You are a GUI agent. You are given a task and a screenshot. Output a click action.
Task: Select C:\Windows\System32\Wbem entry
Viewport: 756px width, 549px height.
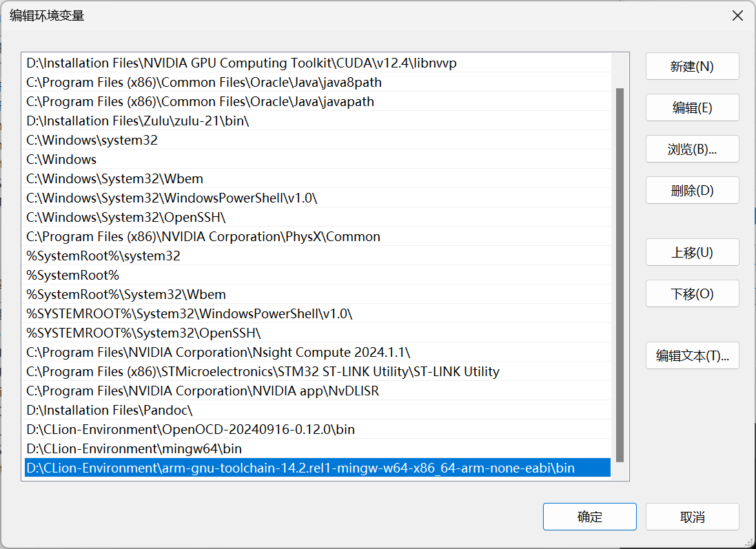point(318,179)
